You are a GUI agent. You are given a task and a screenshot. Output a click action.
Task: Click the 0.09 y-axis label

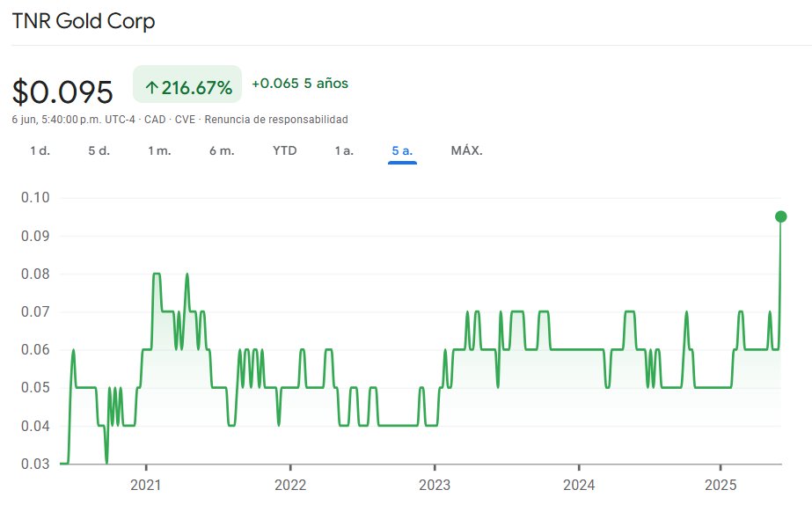click(x=35, y=236)
